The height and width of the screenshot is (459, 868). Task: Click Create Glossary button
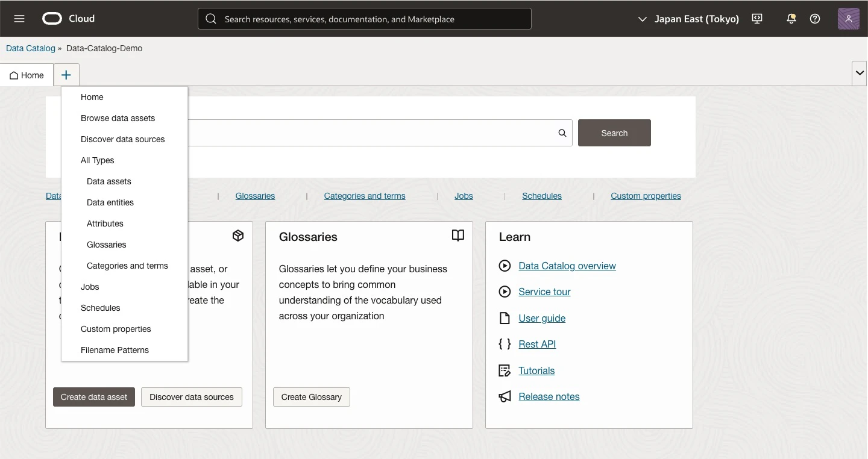coord(312,397)
